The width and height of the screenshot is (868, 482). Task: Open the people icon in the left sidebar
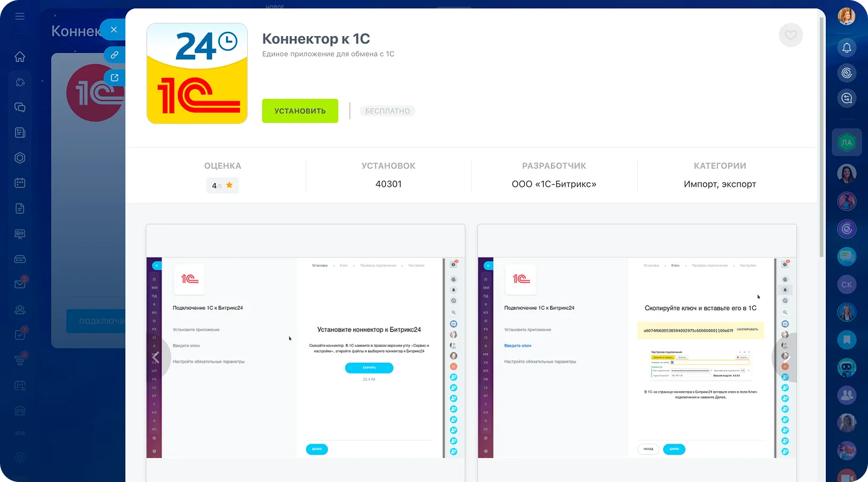tap(20, 310)
